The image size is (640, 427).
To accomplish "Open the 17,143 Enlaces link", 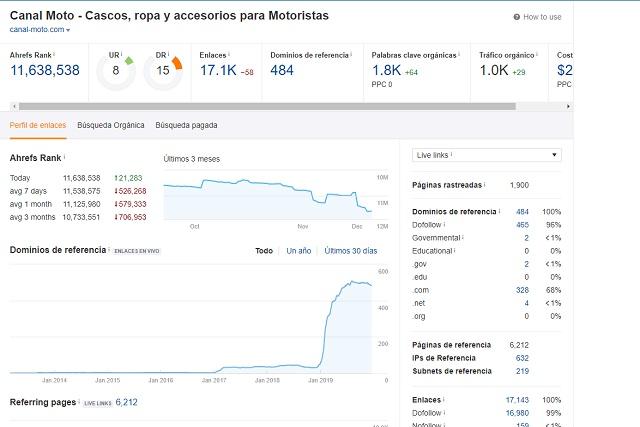I will pyautogui.click(x=517, y=400).
